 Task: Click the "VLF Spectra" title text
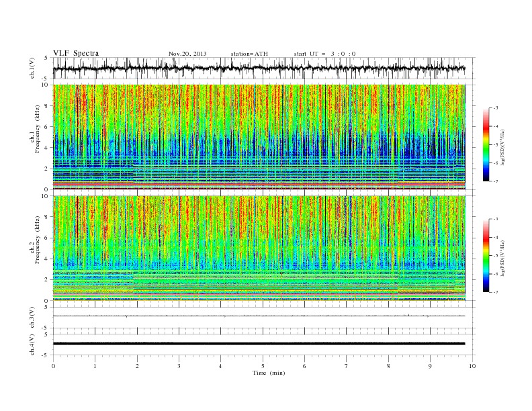[x=76, y=53]
